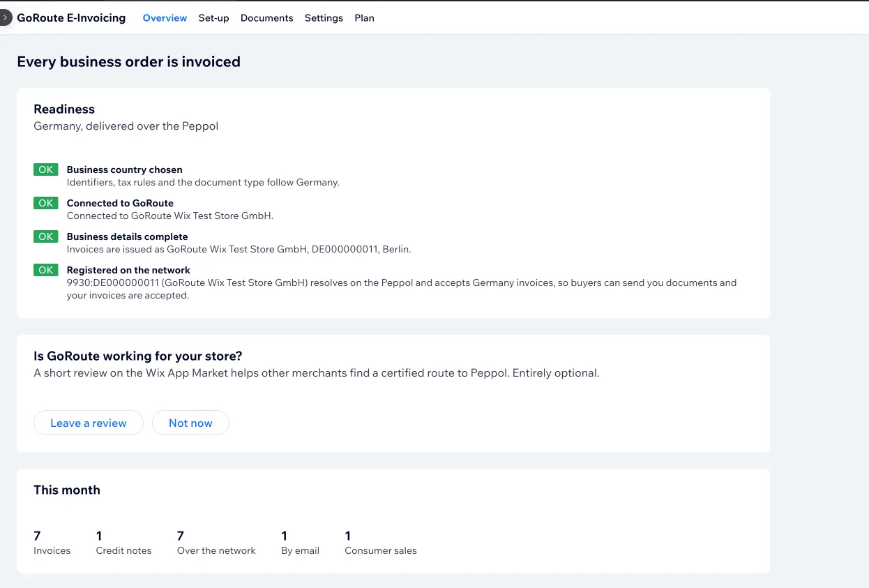
Task: Click Germany, delivered over the Peppol subtitle
Action: (126, 126)
